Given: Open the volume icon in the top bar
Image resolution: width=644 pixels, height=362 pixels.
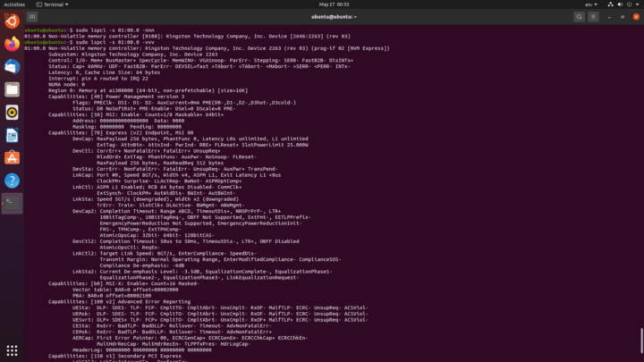Looking at the screenshot, I should [620, 4].
